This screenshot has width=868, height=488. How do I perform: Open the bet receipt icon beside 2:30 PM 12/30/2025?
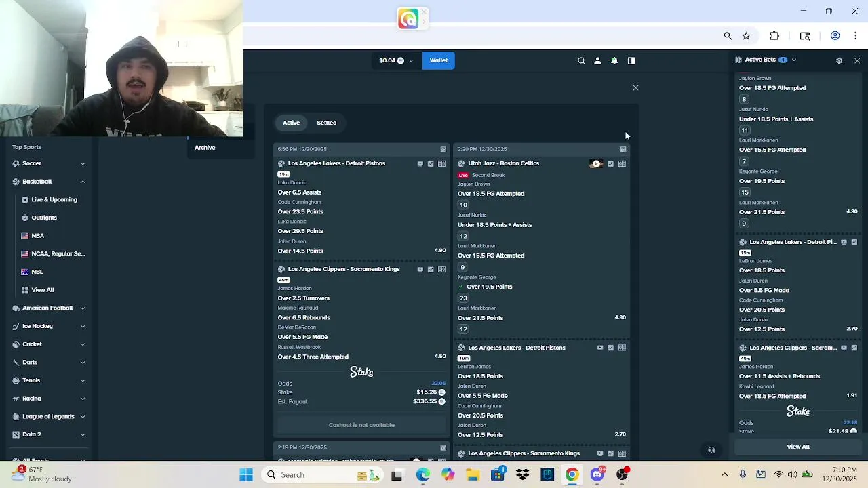623,149
